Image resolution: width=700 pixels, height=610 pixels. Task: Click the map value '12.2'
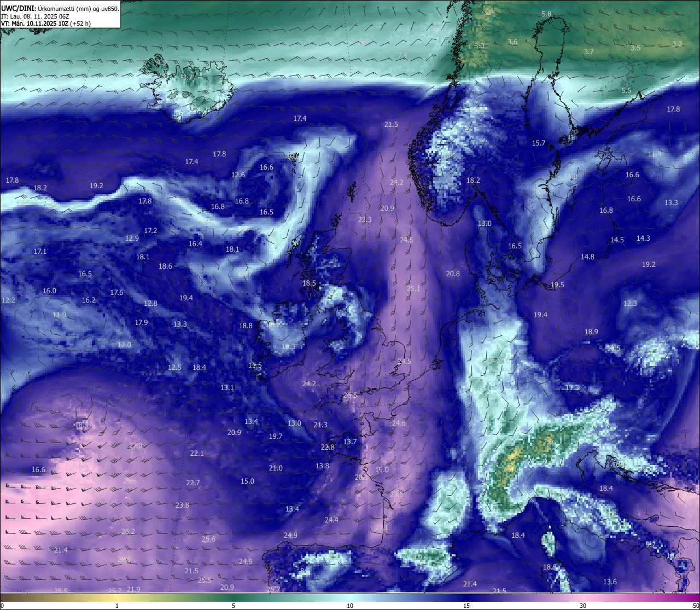click(x=8, y=300)
